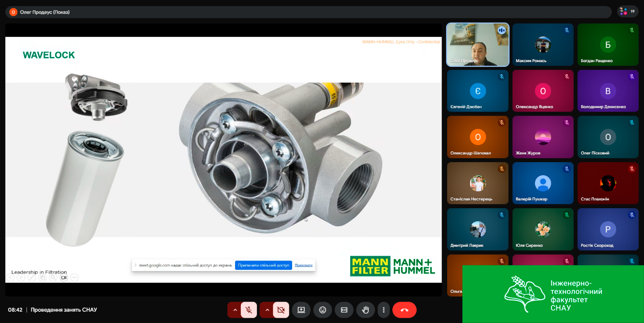The height and width of the screenshot is (323, 644).
Task: Click the 'Приховати' link
Action: click(303, 265)
